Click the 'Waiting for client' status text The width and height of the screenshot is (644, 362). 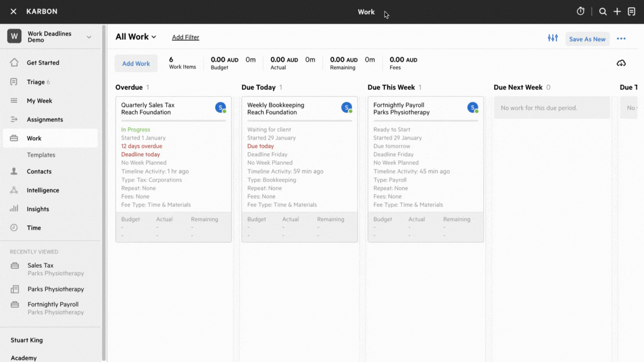(x=269, y=129)
